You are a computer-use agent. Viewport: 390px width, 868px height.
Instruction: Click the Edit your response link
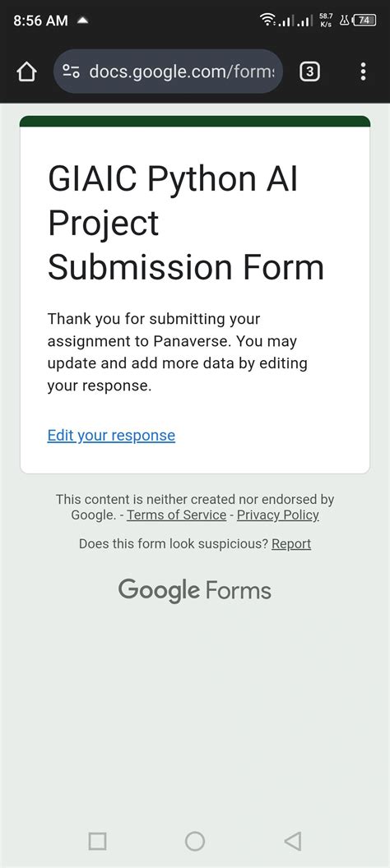coord(111,435)
